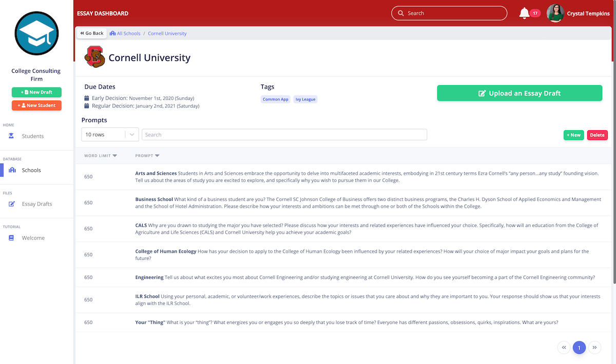616x364 pixels.
Task: Select the Engineering prompt row
Action: [343, 277]
